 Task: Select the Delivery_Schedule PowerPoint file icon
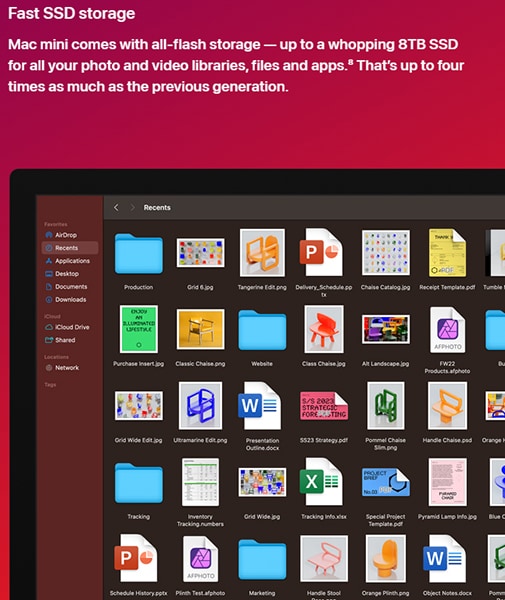coord(323,252)
